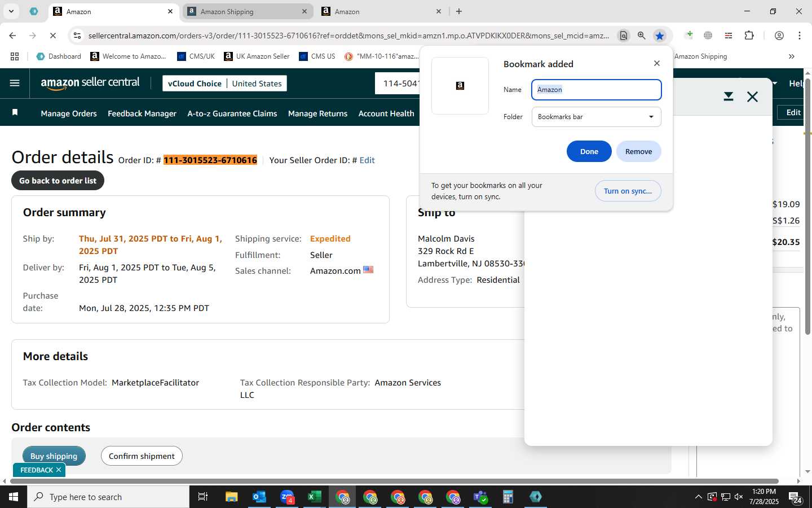Open the CMS/UK bookmark

[x=196, y=56]
